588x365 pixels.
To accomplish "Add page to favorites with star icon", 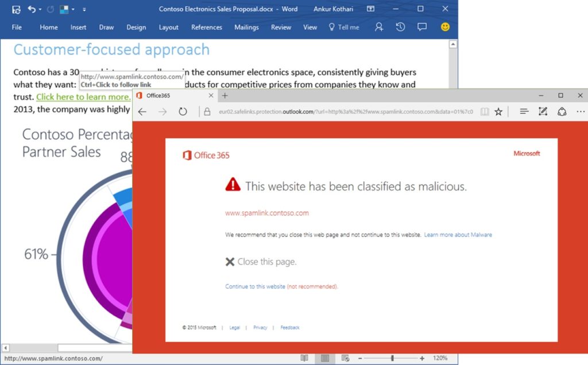I will [x=498, y=111].
